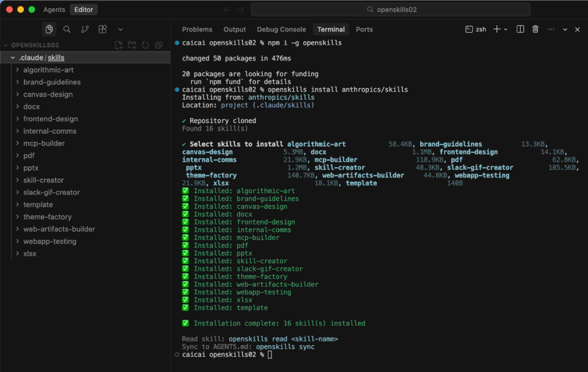Open the new terminal launch profile dropdown

(x=505, y=29)
